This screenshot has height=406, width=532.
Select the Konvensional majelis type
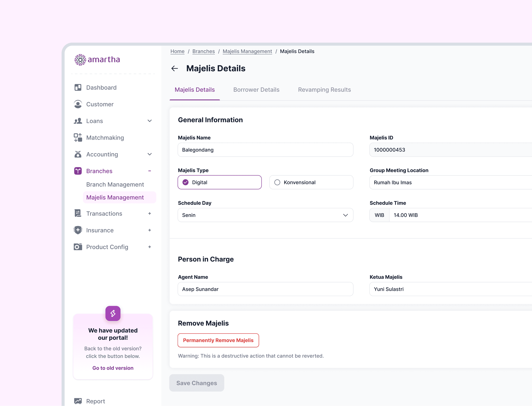coord(311,182)
